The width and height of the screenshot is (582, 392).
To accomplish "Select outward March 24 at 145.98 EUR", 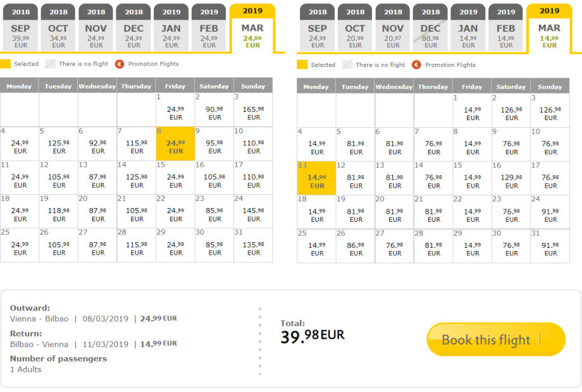I will [x=253, y=212].
